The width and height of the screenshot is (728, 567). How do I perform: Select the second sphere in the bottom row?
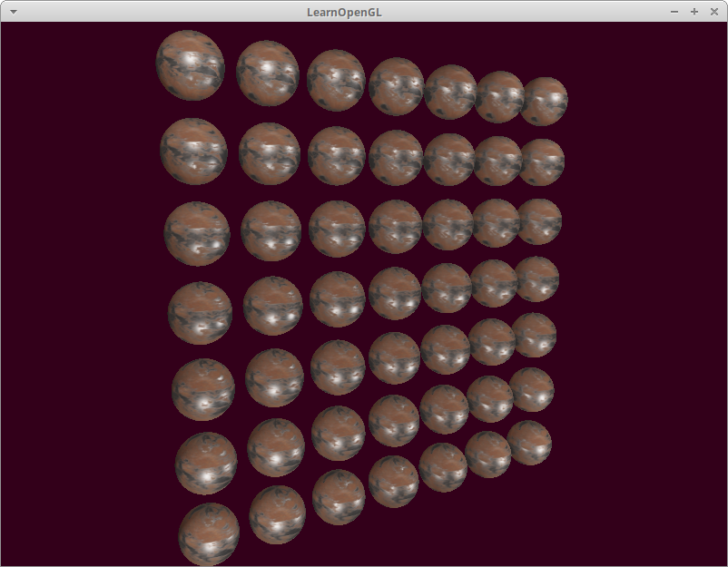point(277,514)
